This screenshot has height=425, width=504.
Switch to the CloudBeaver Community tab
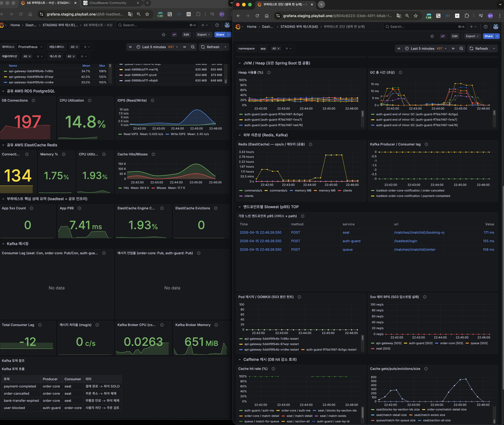(108, 3)
